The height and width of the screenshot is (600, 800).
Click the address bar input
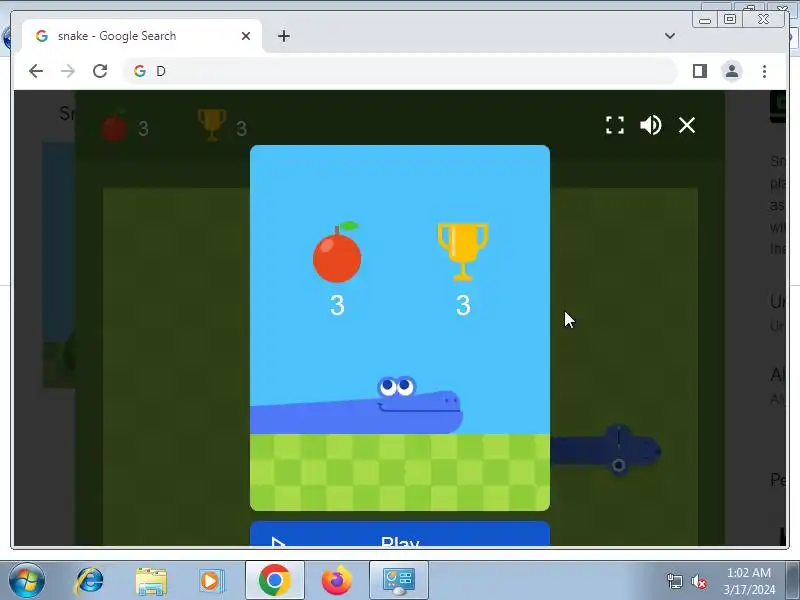click(399, 71)
